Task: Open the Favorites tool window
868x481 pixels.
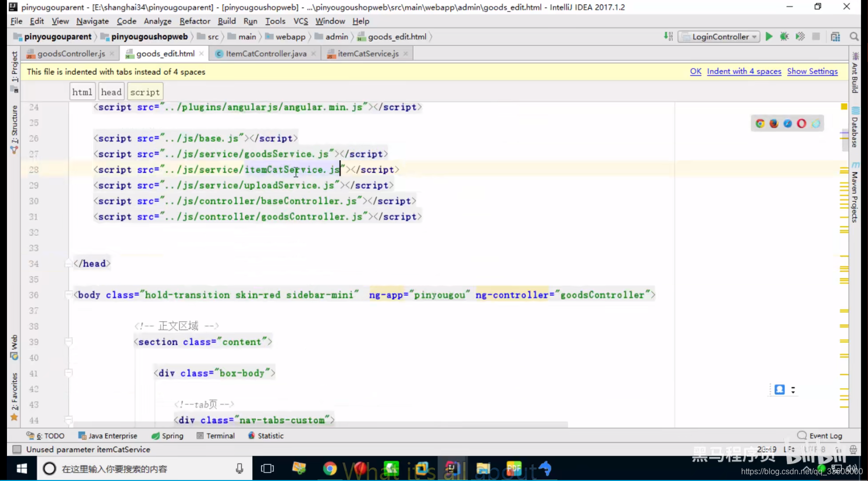Action: [14, 397]
